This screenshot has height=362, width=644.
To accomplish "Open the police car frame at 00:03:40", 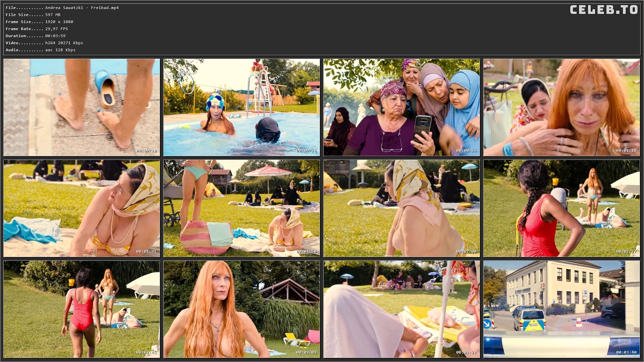I will pyautogui.click(x=561, y=309).
